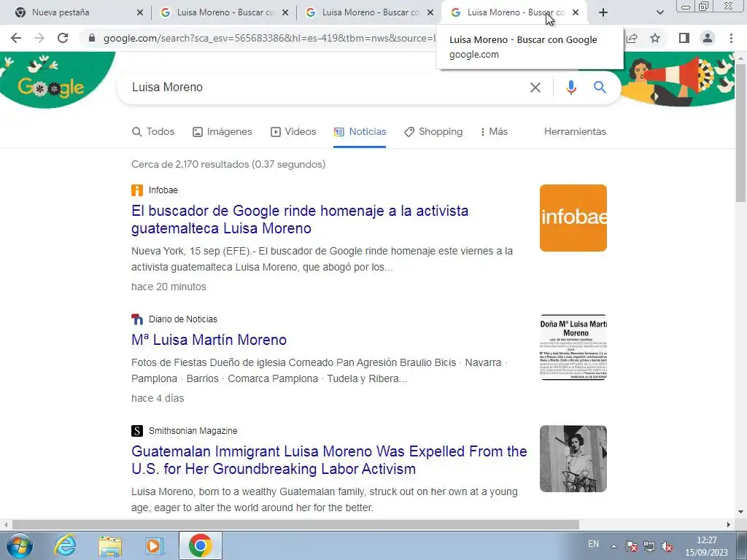Click the "hace 4 días" timestamp
The image size is (747, 560).
coord(158,398)
